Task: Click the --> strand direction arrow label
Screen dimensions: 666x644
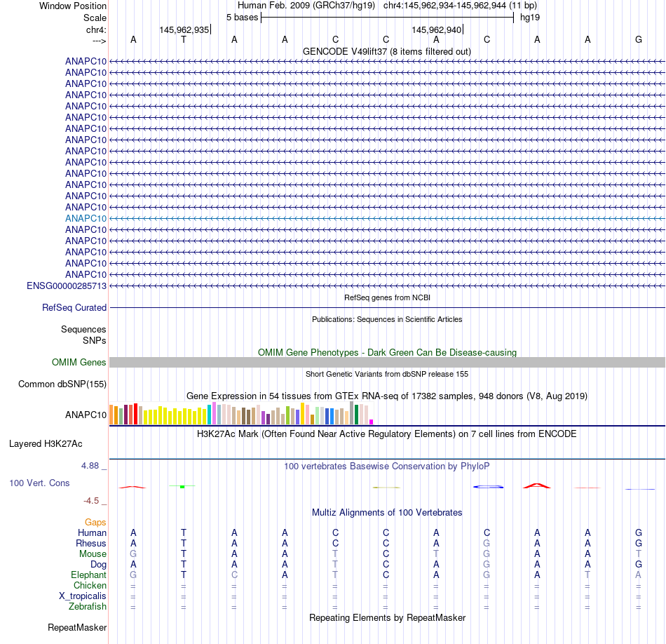Action: (100, 41)
